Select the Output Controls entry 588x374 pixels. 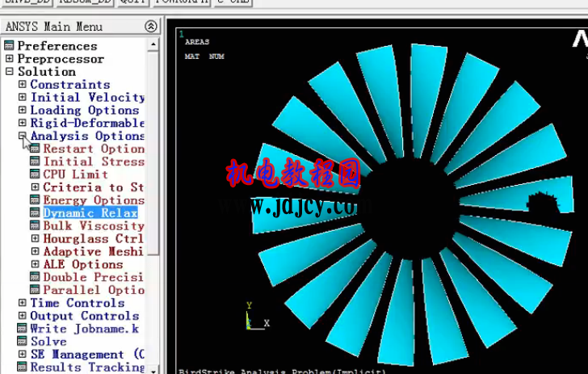pyautogui.click(x=84, y=316)
